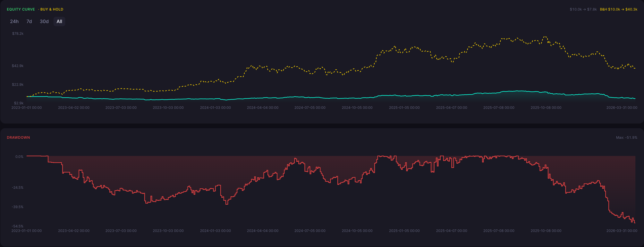Image resolution: width=644 pixels, height=247 pixels.
Task: Click equity chart date 2026-03-31 00:00
Action: [622, 107]
